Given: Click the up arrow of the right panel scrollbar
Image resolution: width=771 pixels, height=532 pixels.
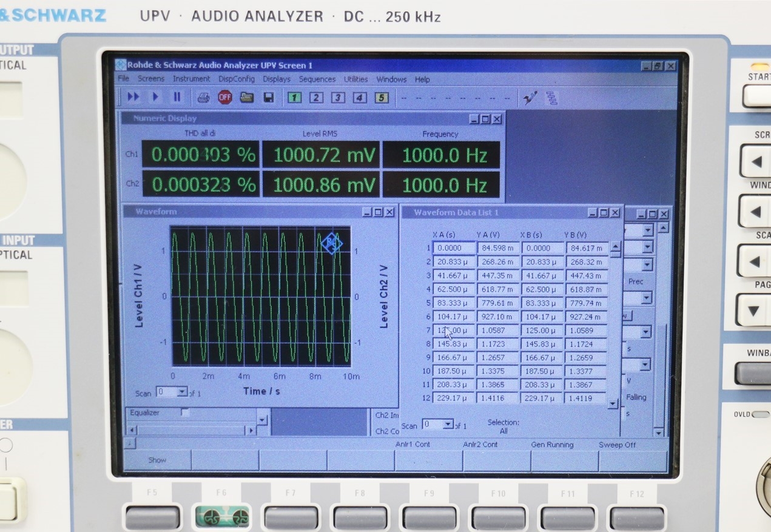Looking at the screenshot, I should 663,228.
